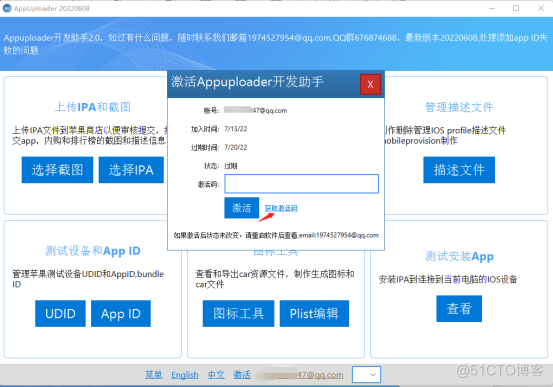Click the 激活 link in bottom bar
The height and width of the screenshot is (387, 553).
(x=242, y=375)
